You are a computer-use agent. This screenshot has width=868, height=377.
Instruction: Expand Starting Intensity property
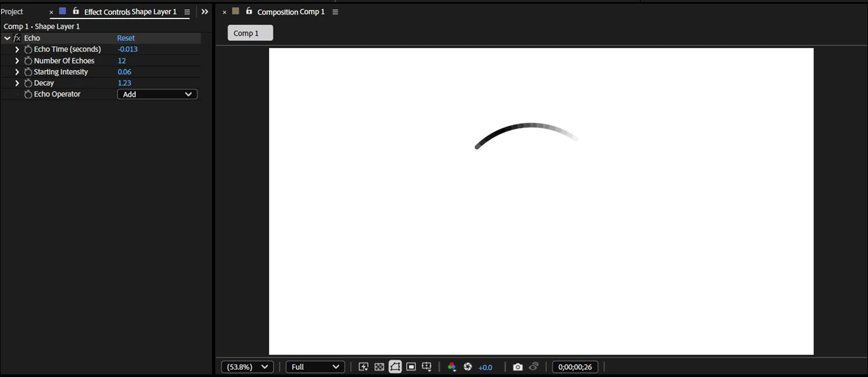coord(17,72)
